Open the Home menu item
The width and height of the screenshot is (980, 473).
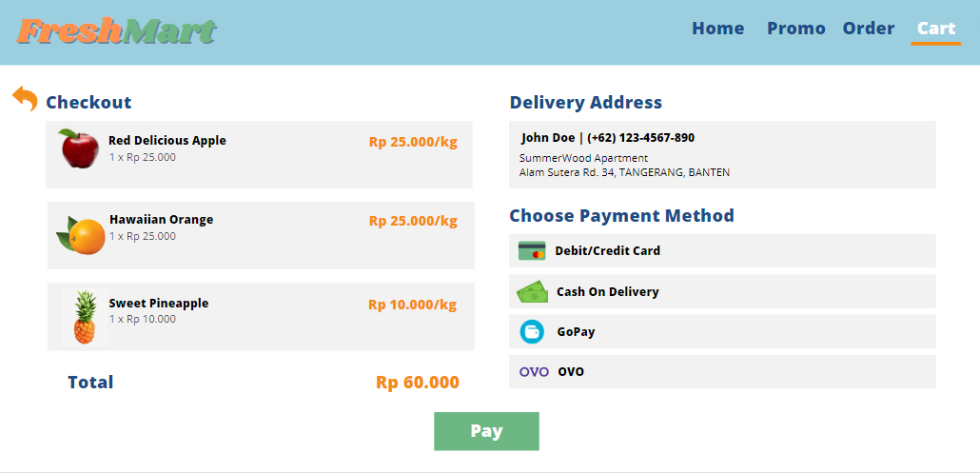pos(717,29)
